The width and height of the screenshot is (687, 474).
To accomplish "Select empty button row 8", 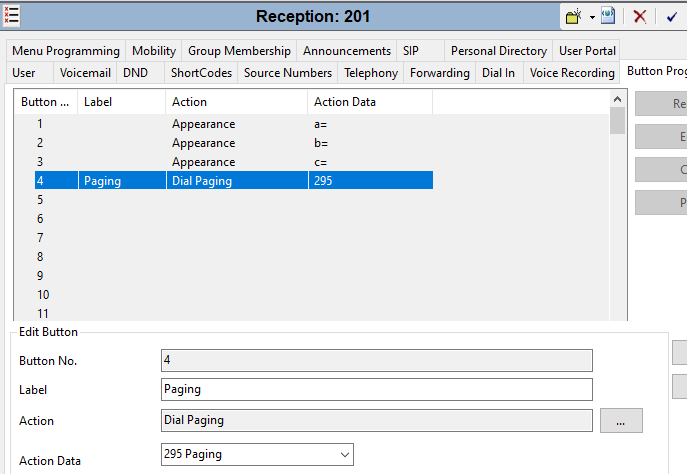I will (x=234, y=257).
